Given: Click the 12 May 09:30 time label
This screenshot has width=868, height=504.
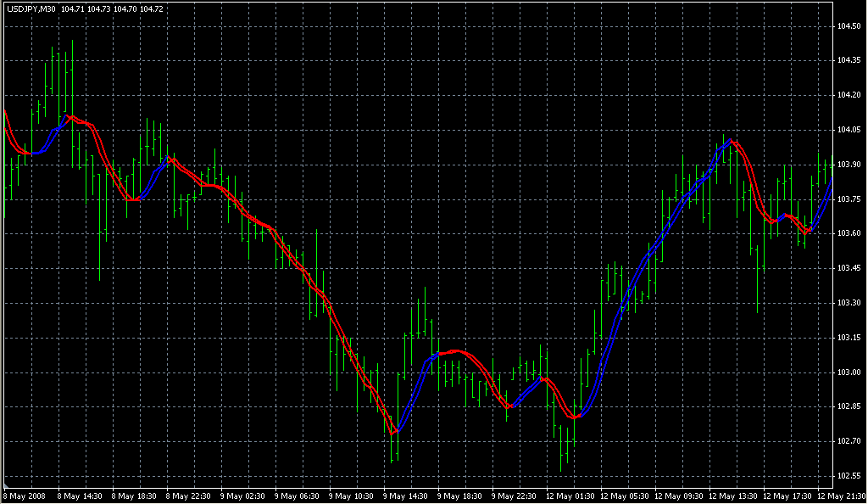Looking at the screenshot, I should pos(678,495).
